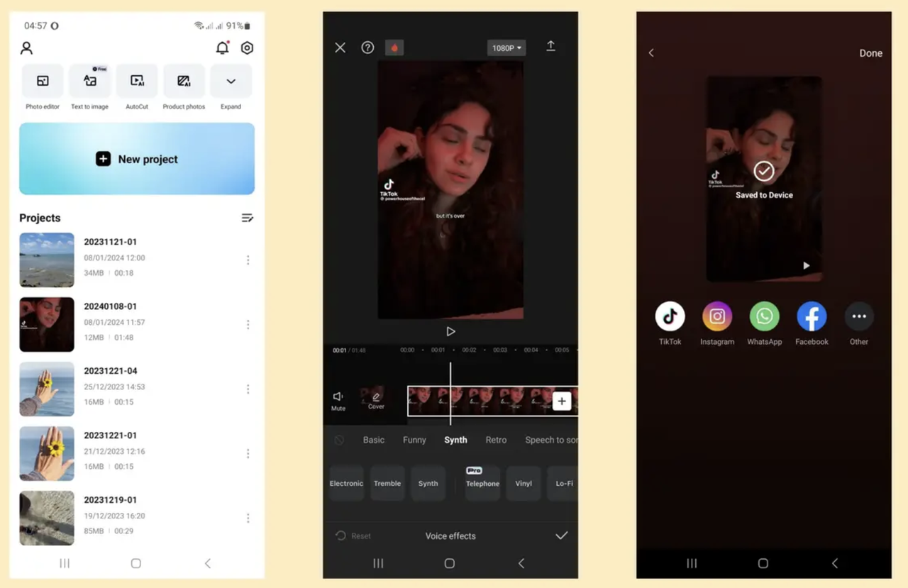Screen dimensions: 908x588
Task: Share the video to TikTok
Action: pyautogui.click(x=670, y=316)
